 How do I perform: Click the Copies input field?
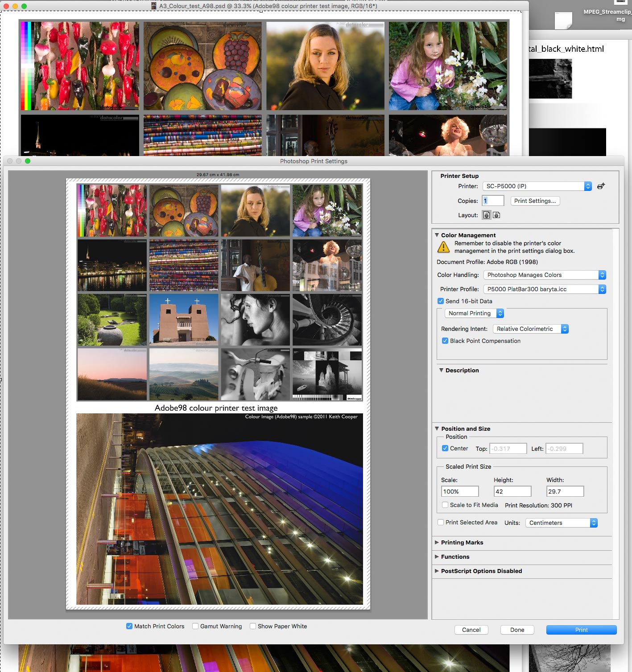click(493, 201)
